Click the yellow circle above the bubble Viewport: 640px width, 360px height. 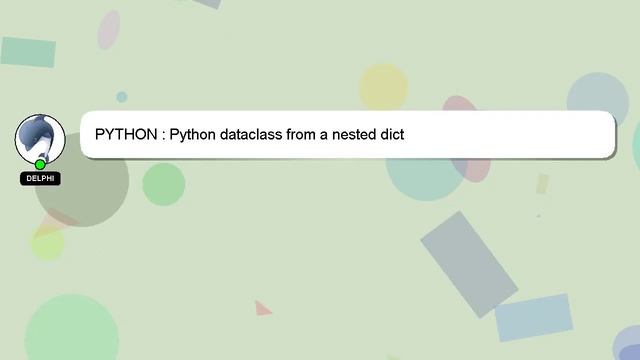click(x=384, y=87)
